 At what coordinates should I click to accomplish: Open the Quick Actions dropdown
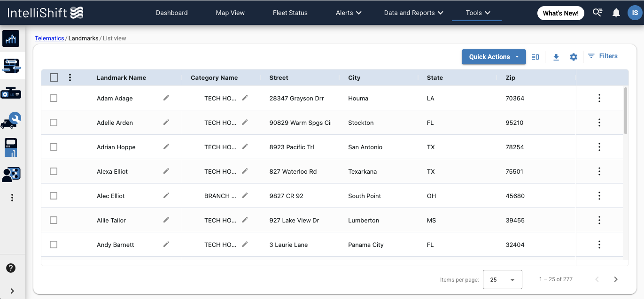point(494,57)
